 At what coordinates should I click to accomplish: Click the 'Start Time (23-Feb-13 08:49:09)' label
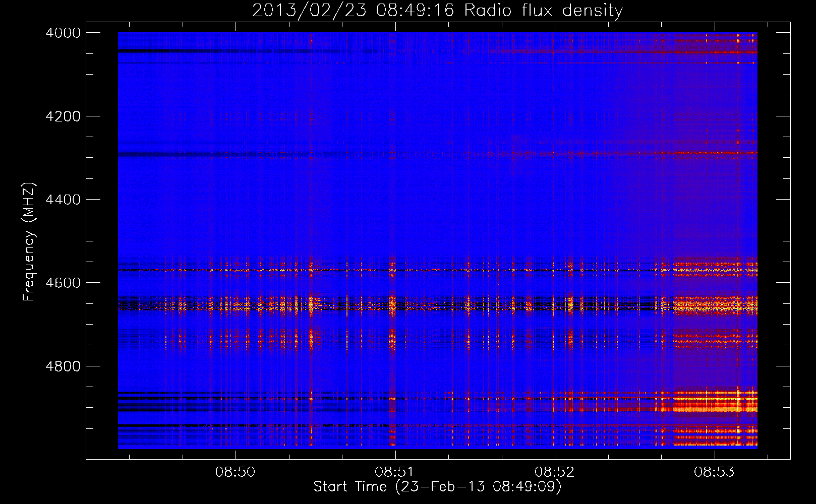438,487
